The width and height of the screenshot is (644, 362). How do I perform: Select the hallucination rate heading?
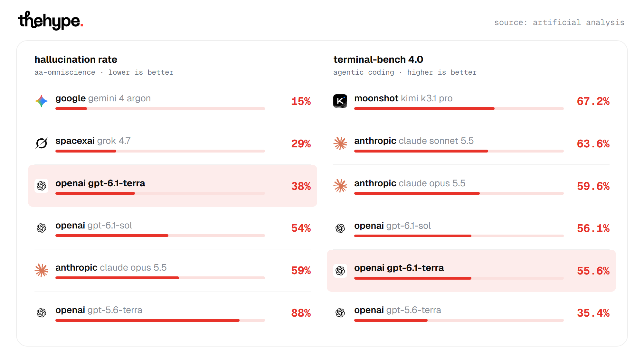pos(76,60)
